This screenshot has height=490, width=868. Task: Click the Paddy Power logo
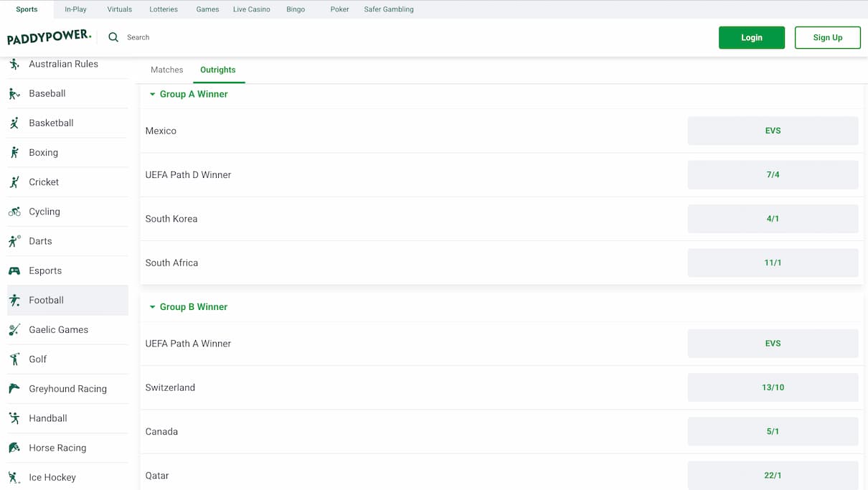[x=49, y=37]
